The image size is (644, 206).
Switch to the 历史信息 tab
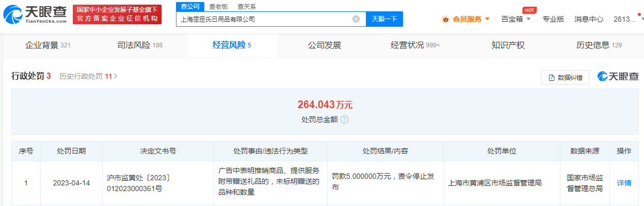click(x=599, y=45)
